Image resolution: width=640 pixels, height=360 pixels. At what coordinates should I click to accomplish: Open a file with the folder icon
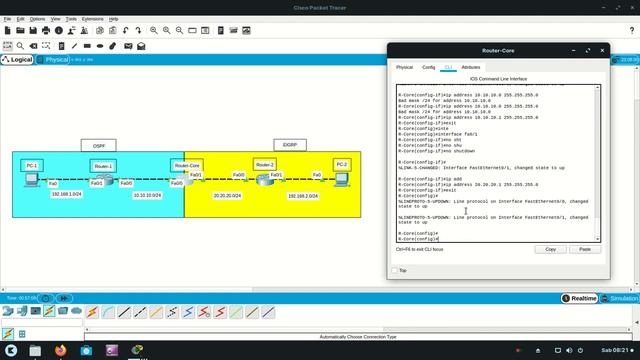click(20, 30)
